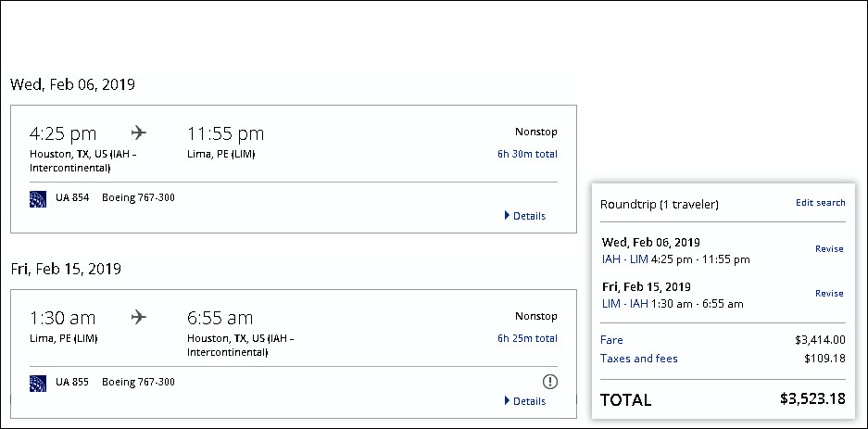This screenshot has width=868, height=429.
Task: Open the 6h 30m total duration link
Action: click(x=527, y=154)
